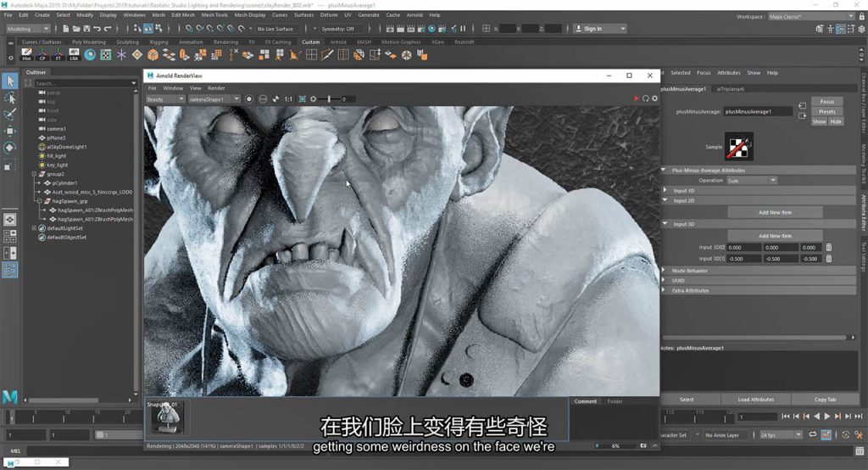Collapse the Input 2D section

click(665, 200)
